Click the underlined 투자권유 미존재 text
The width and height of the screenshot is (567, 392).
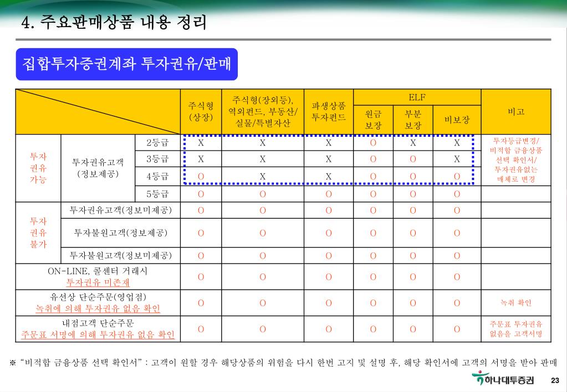pos(98,282)
